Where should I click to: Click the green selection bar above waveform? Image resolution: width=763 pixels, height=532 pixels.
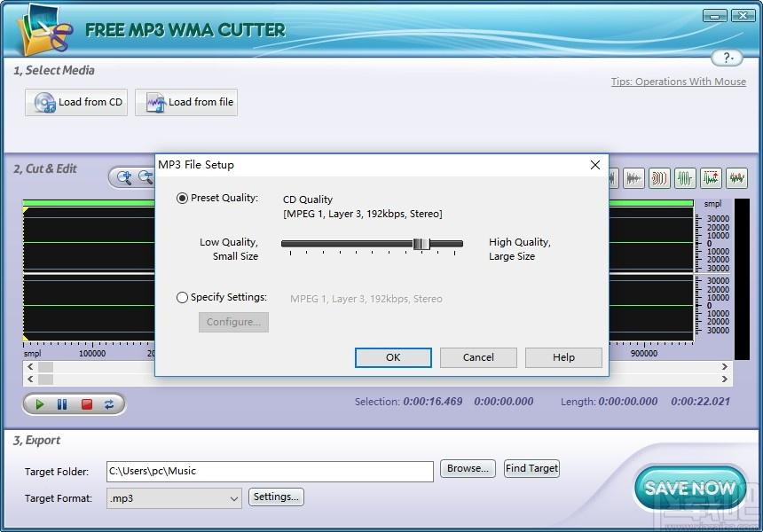coord(358,203)
